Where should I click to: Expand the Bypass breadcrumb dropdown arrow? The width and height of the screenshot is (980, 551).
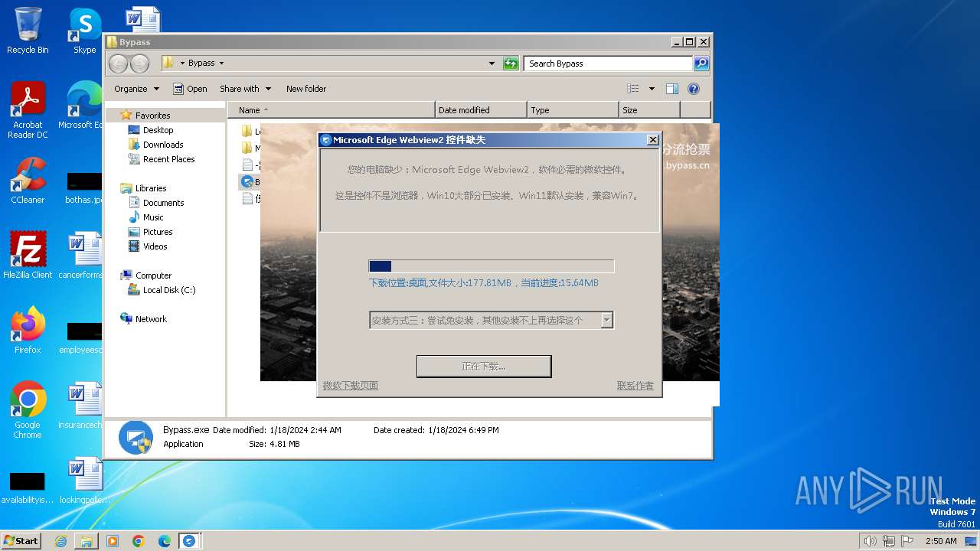tap(221, 64)
